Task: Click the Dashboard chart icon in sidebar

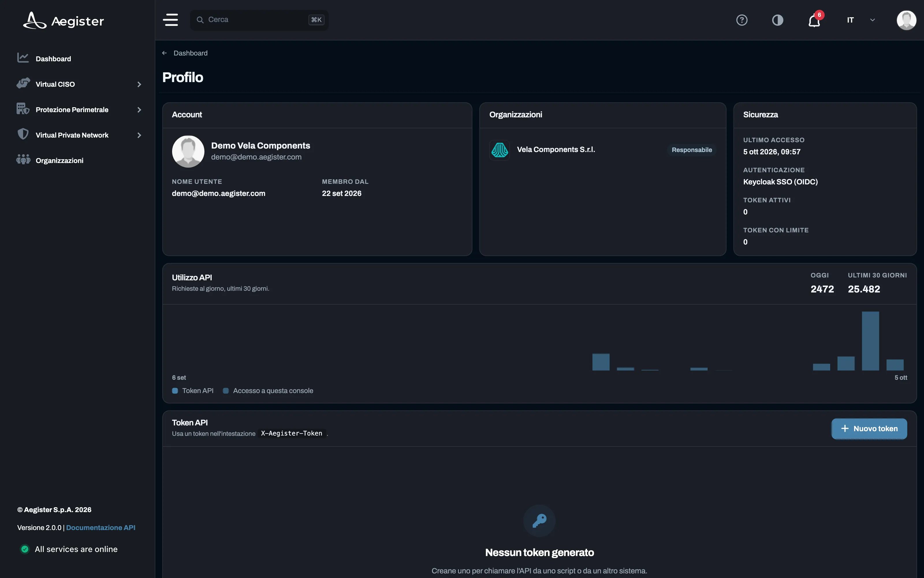Action: tap(23, 58)
